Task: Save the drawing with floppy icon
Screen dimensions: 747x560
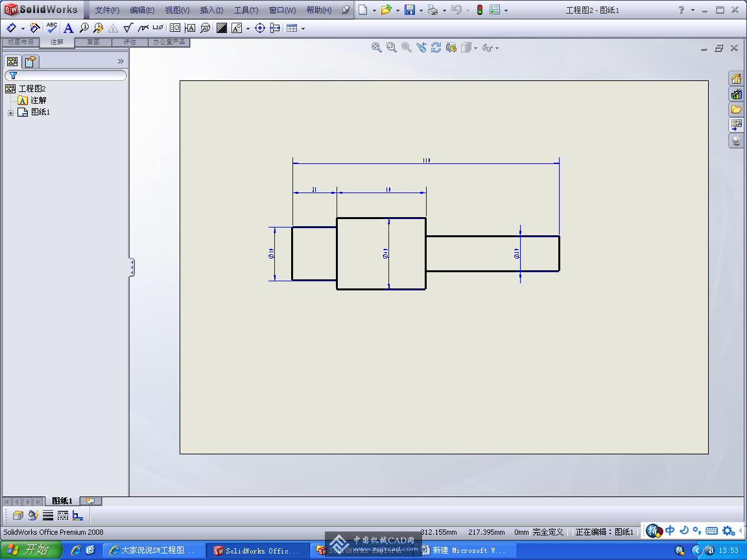Action: click(x=410, y=10)
